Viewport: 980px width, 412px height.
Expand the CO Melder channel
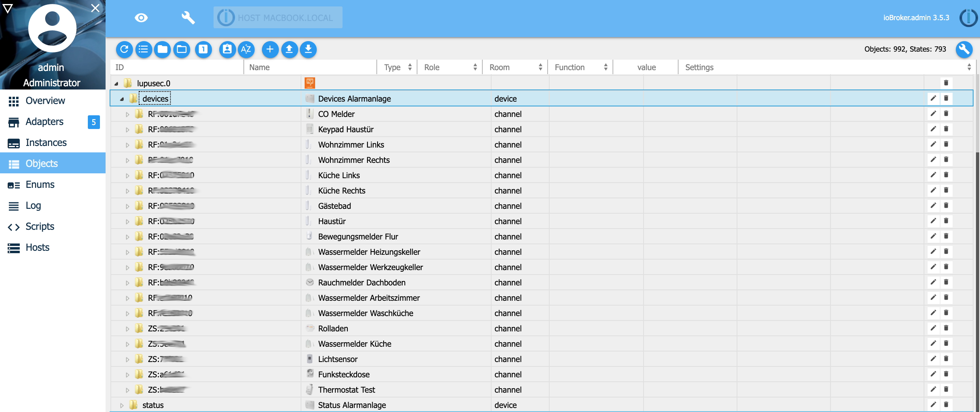[x=127, y=114]
